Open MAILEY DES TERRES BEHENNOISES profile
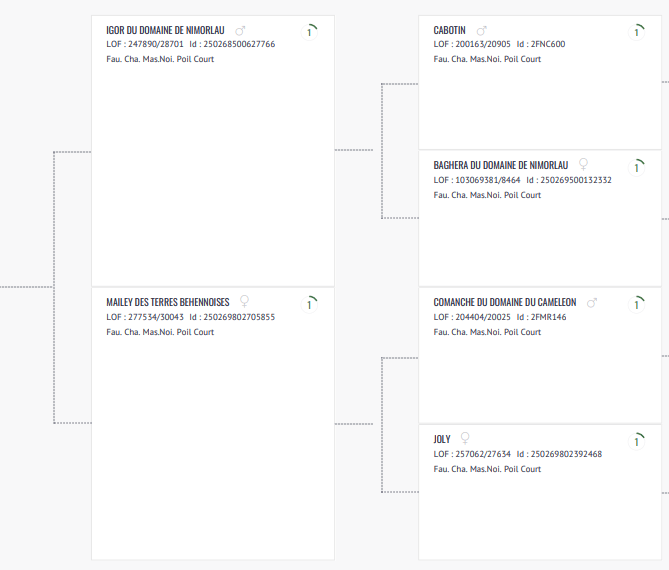Screen dimensions: 669x570 pos(168,302)
